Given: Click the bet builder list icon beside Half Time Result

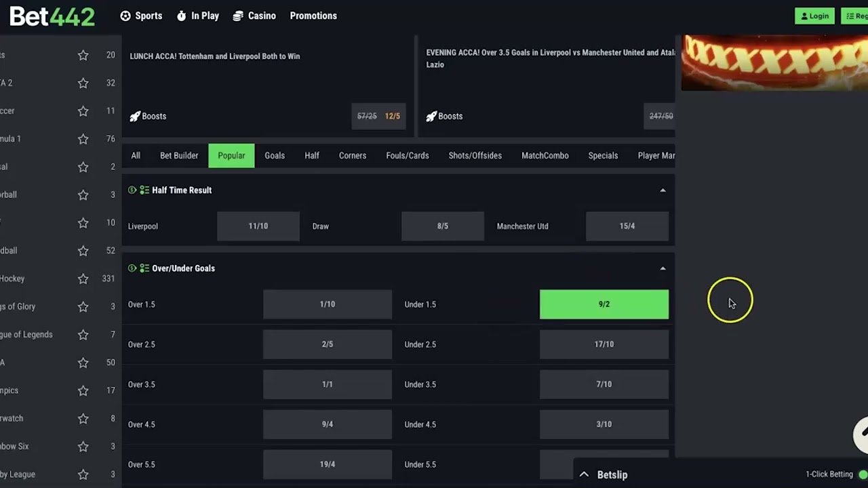Looking at the screenshot, I should tap(144, 190).
